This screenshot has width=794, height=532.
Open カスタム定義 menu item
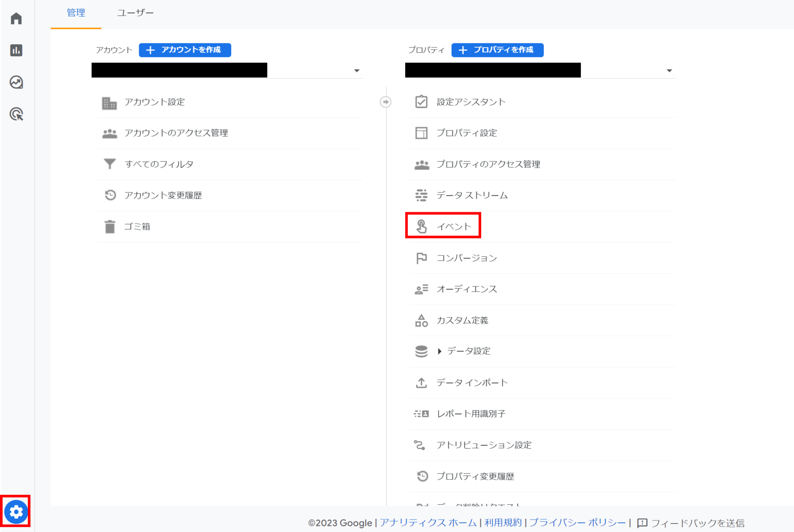462,320
